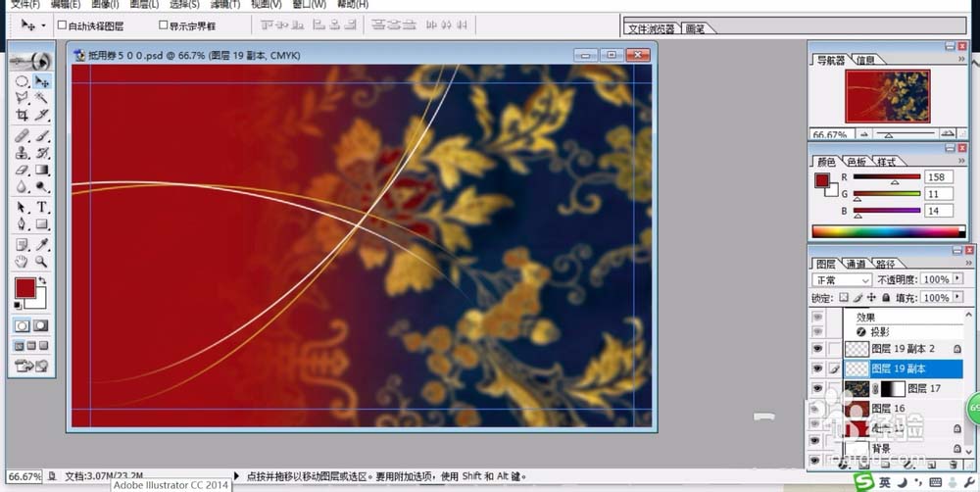
Task: Expand Navigator panel options menu
Action: pyautogui.click(x=961, y=60)
